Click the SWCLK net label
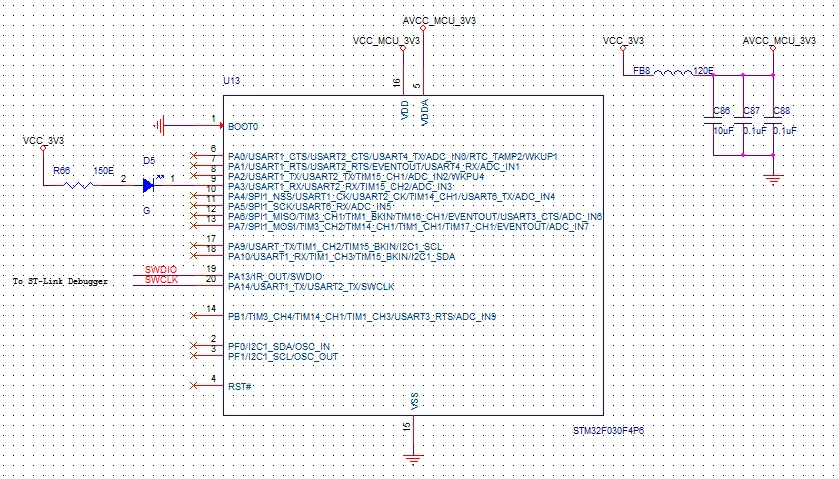The image size is (839, 479). [x=161, y=279]
